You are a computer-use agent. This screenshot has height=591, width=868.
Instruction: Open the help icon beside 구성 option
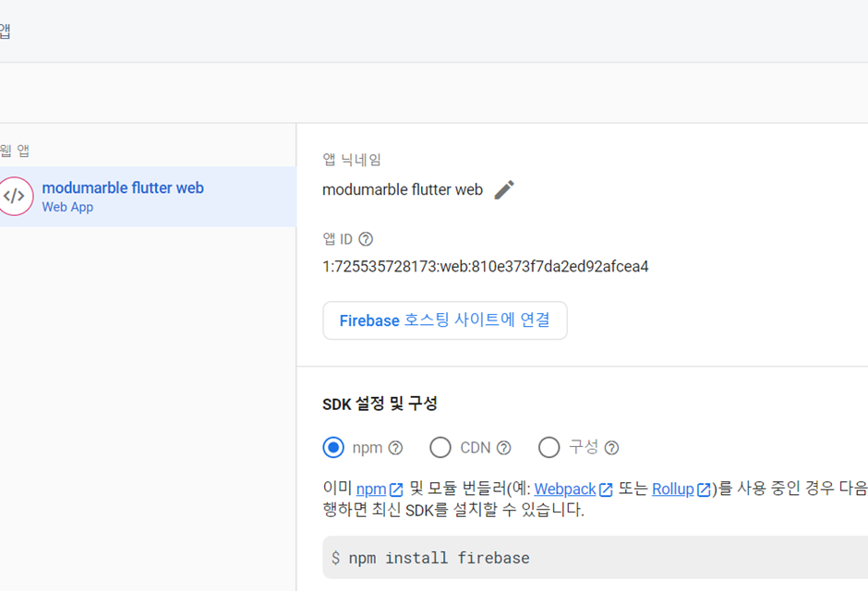tap(611, 448)
